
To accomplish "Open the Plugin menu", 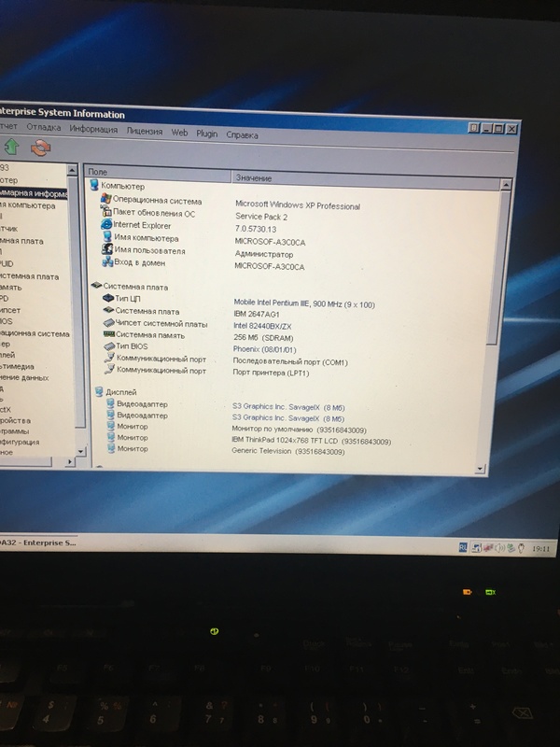I will [206, 134].
